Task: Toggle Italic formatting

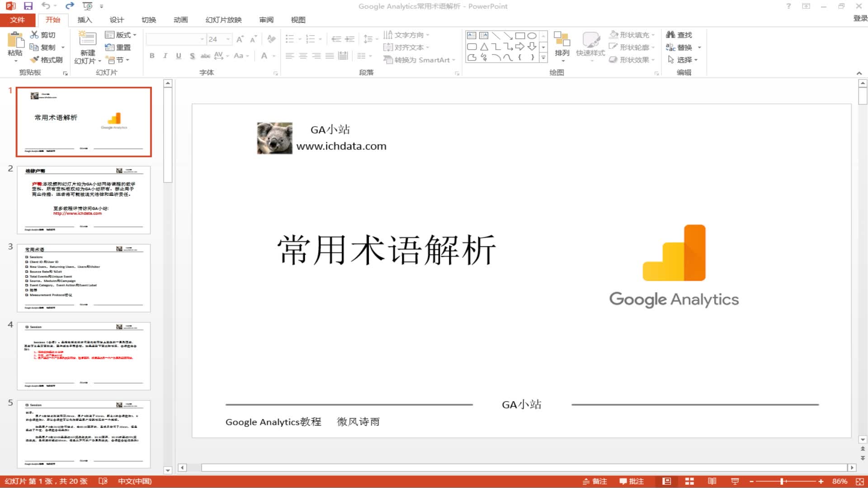Action: point(165,56)
